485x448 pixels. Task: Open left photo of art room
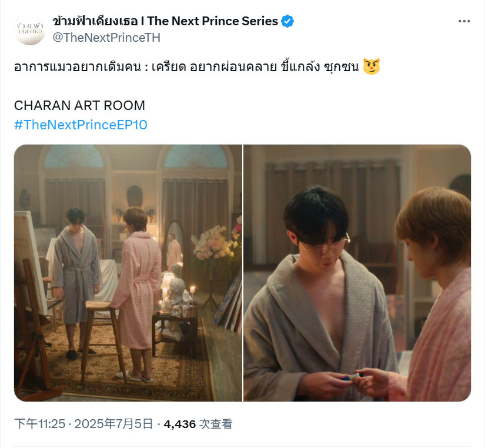click(x=128, y=273)
